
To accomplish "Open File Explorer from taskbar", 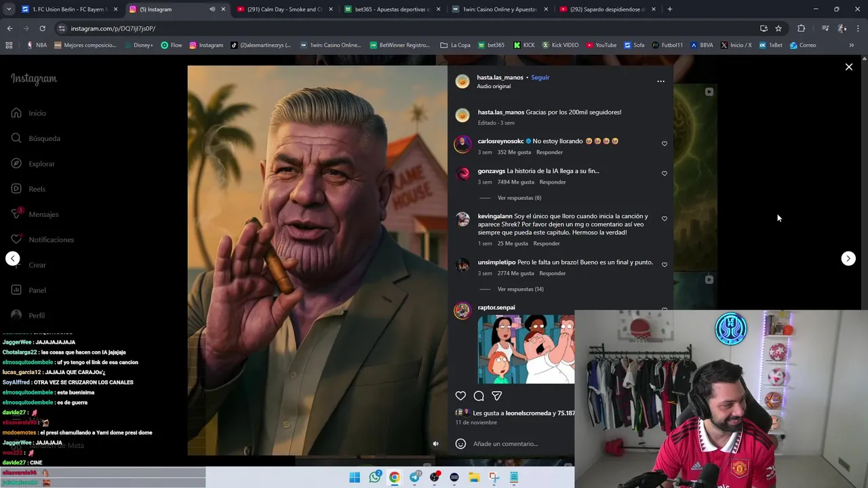I will [x=474, y=478].
